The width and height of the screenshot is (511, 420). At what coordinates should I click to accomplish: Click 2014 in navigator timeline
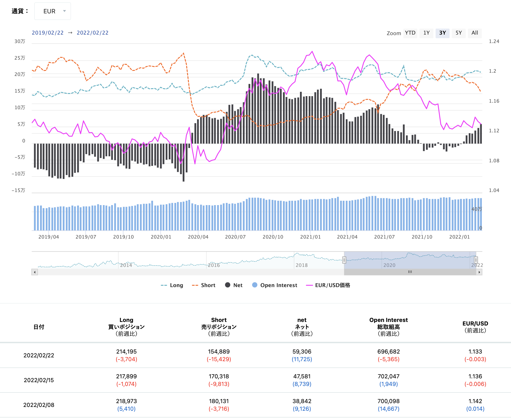126,265
